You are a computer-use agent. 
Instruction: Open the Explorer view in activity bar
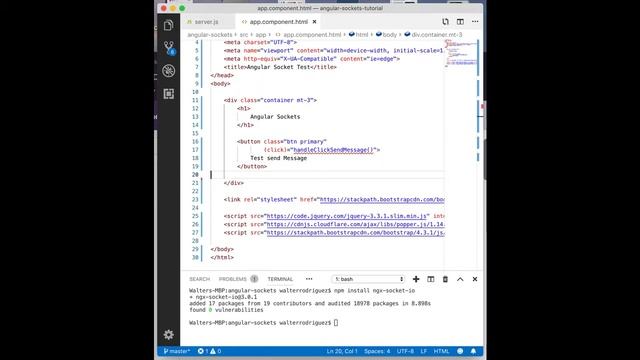pyautogui.click(x=169, y=25)
